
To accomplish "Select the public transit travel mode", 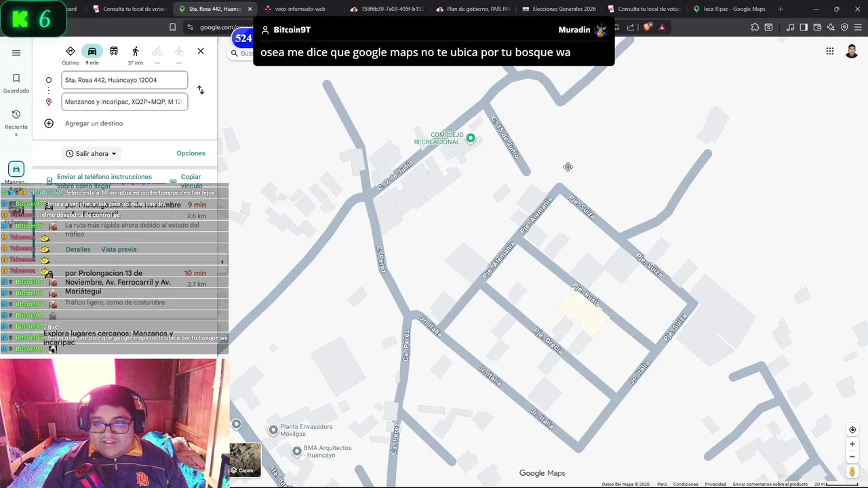I will click(114, 52).
